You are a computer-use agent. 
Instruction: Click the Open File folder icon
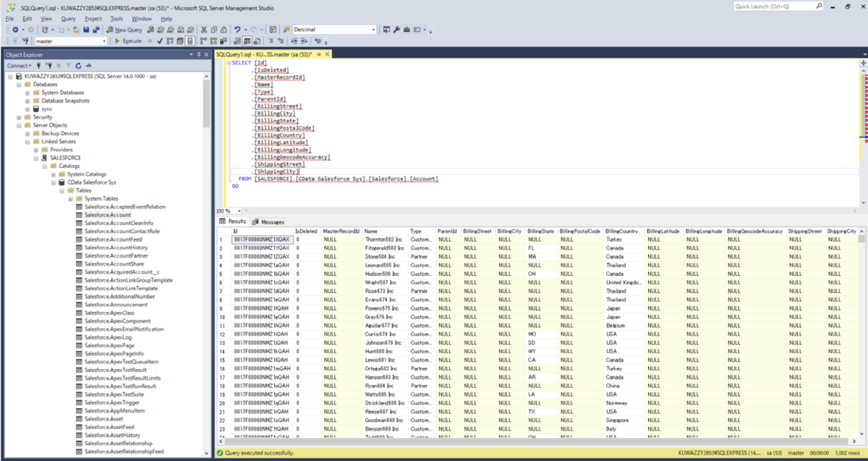coord(76,30)
